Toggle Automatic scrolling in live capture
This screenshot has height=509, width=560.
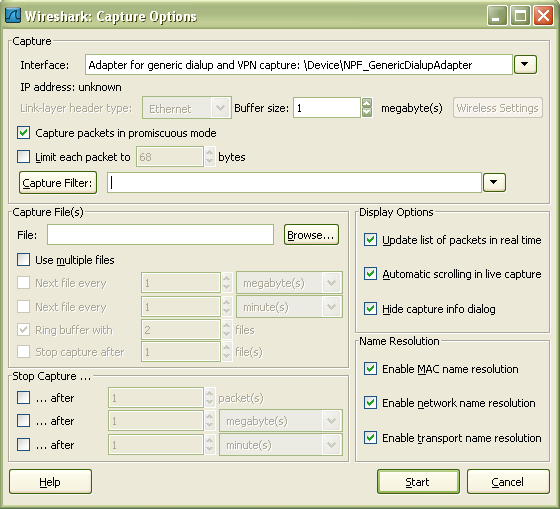pyautogui.click(x=370, y=274)
